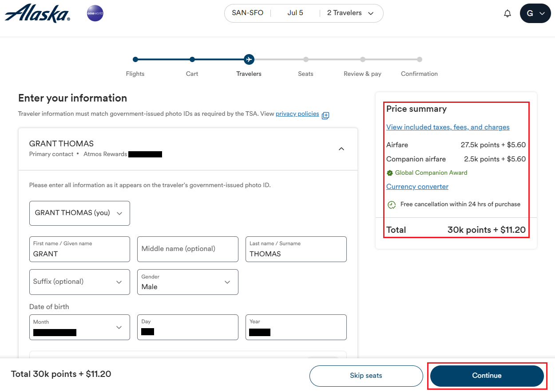Image resolution: width=555 pixels, height=392 pixels.
Task: Collapse the GRANT THOMAS traveler section
Action: (341, 149)
